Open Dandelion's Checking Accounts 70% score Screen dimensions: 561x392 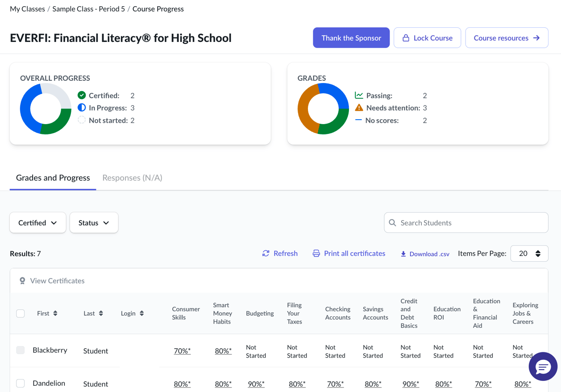pyautogui.click(x=335, y=384)
